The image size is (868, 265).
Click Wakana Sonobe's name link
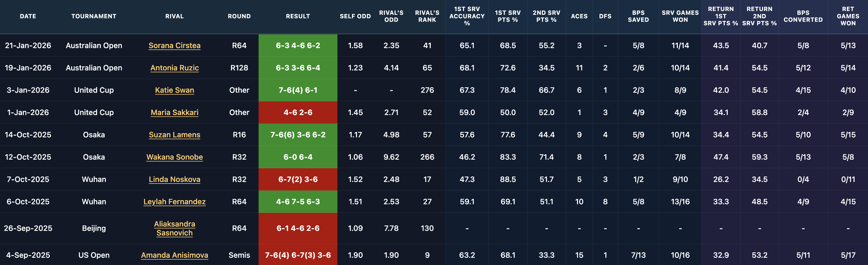174,157
